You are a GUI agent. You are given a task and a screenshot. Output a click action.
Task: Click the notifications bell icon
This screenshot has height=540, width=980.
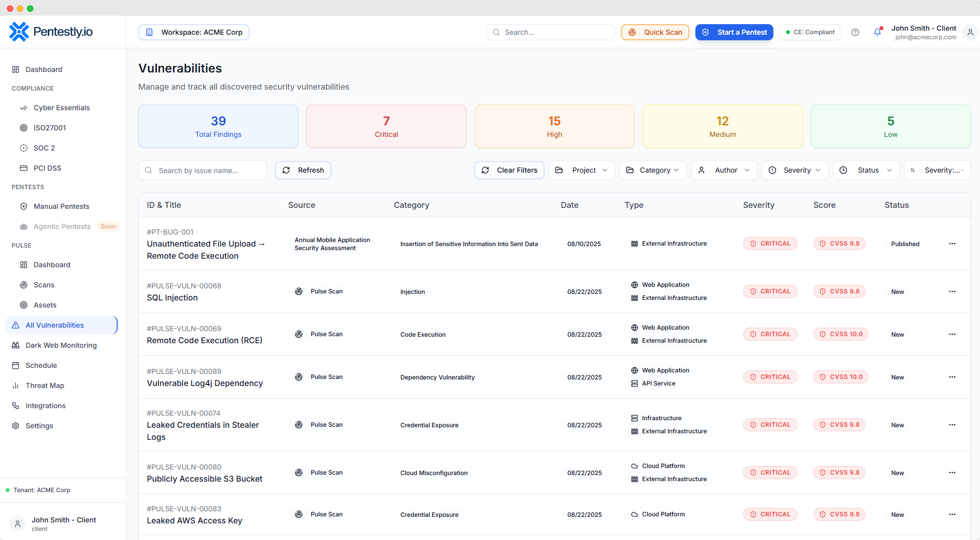click(x=877, y=32)
